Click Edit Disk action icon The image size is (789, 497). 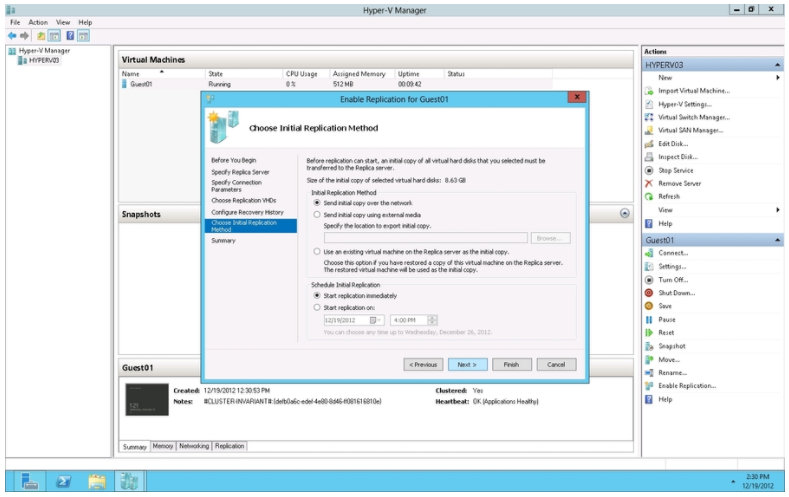coord(649,144)
